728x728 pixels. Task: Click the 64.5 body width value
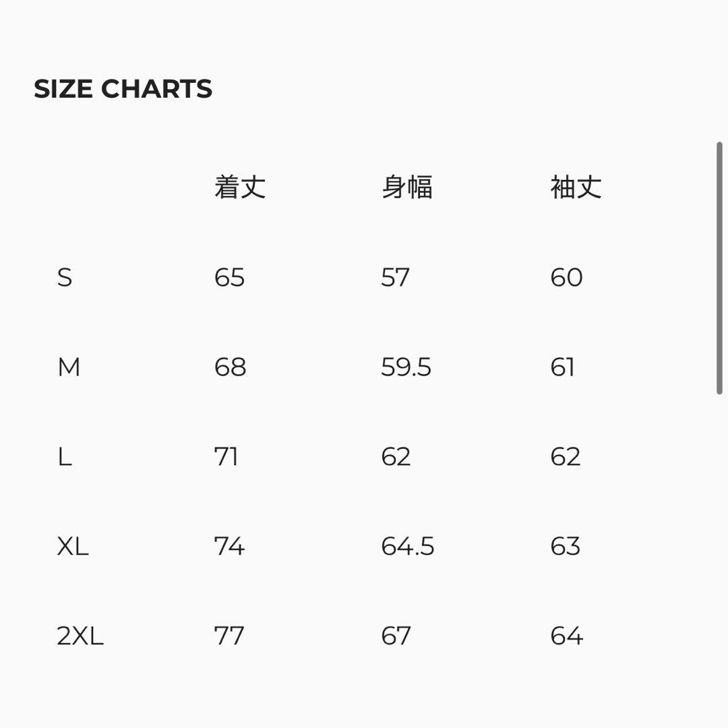point(407,547)
